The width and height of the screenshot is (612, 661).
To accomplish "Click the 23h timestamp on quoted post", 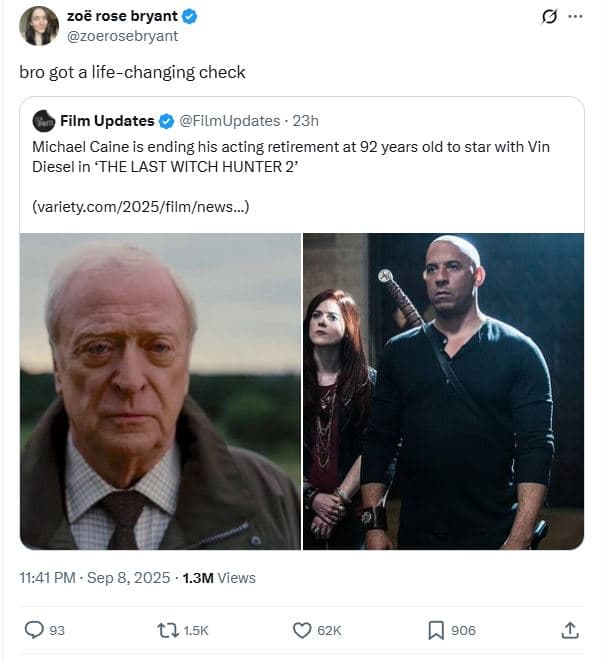I will (305, 121).
